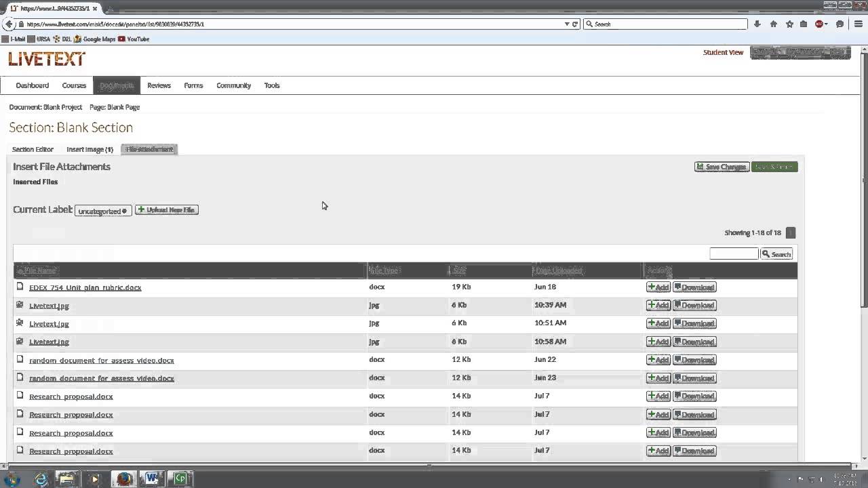The height and width of the screenshot is (488, 868).
Task: Go to the browser home page icon
Action: pyautogui.click(x=773, y=24)
